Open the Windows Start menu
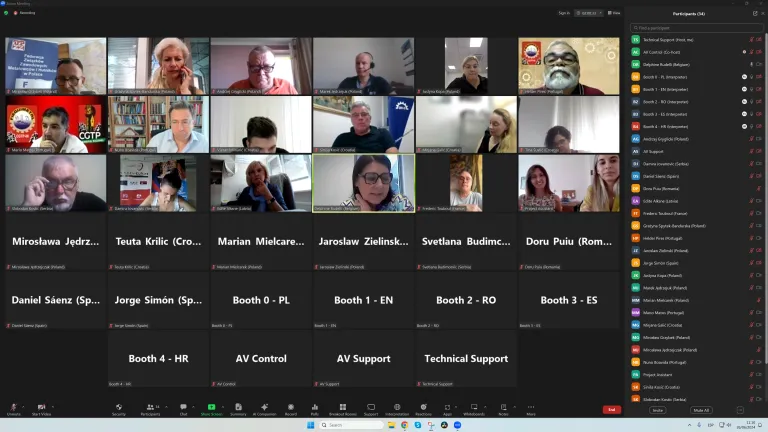 [310, 425]
